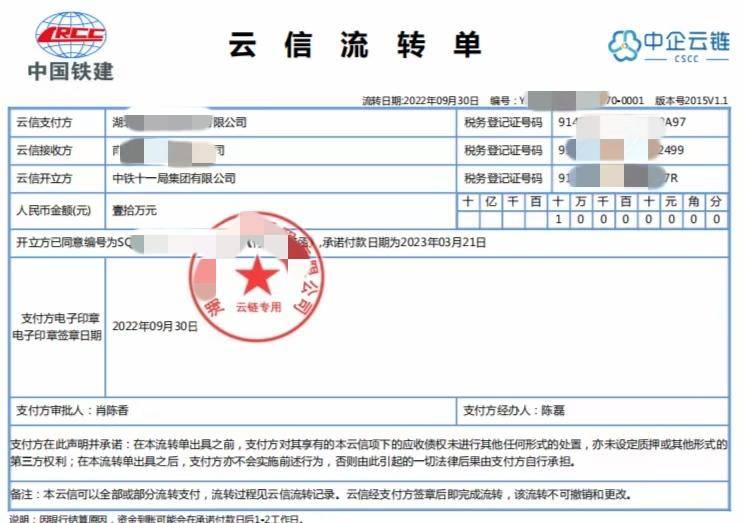745x523 pixels.
Task: Click the 元 column header in the amount grid
Action: pos(670,202)
